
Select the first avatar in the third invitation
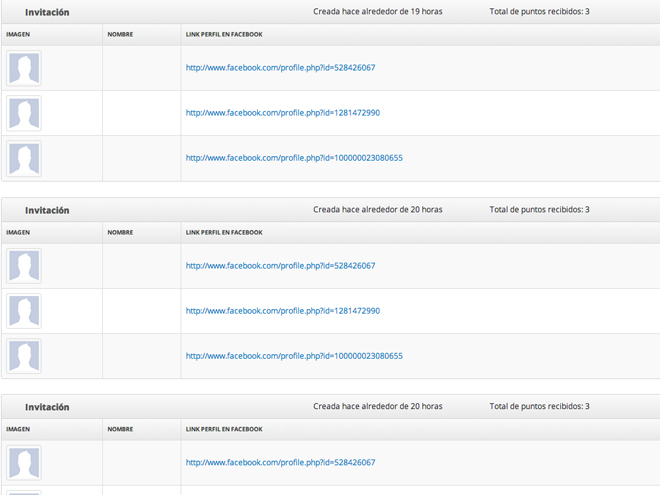click(24, 463)
